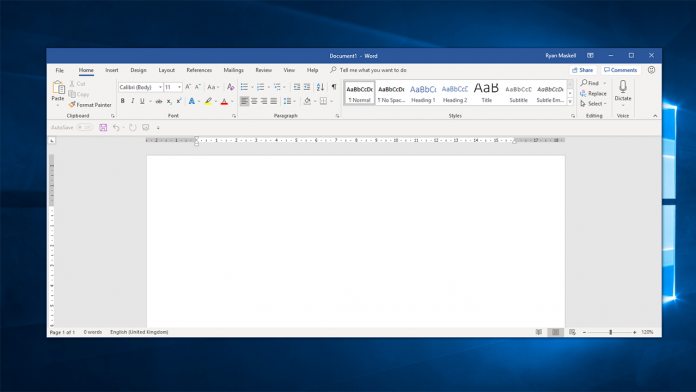
Task: Open the Paragraph dialog launcher
Action: (337, 116)
